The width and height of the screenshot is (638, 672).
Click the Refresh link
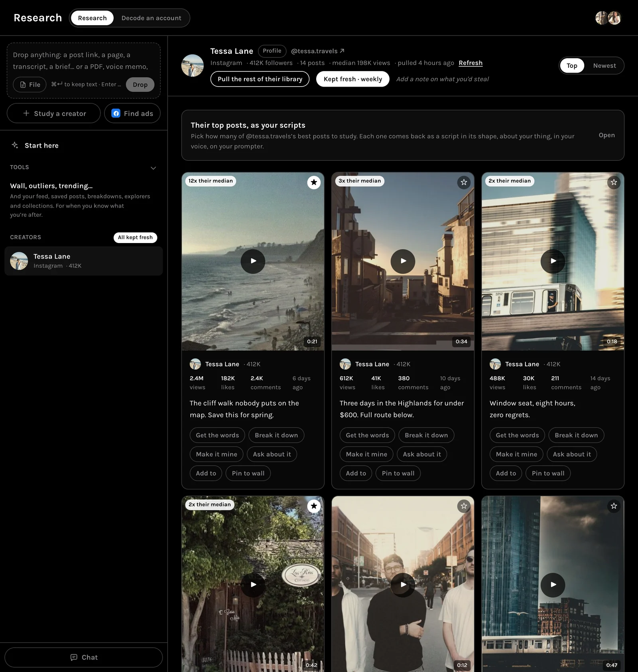tap(471, 63)
